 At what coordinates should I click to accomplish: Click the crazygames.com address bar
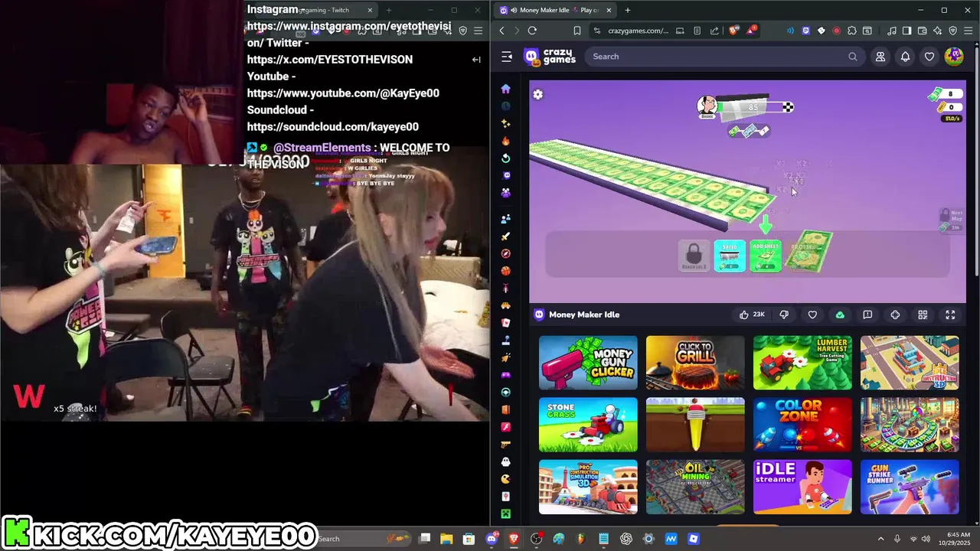pyautogui.click(x=638, y=31)
